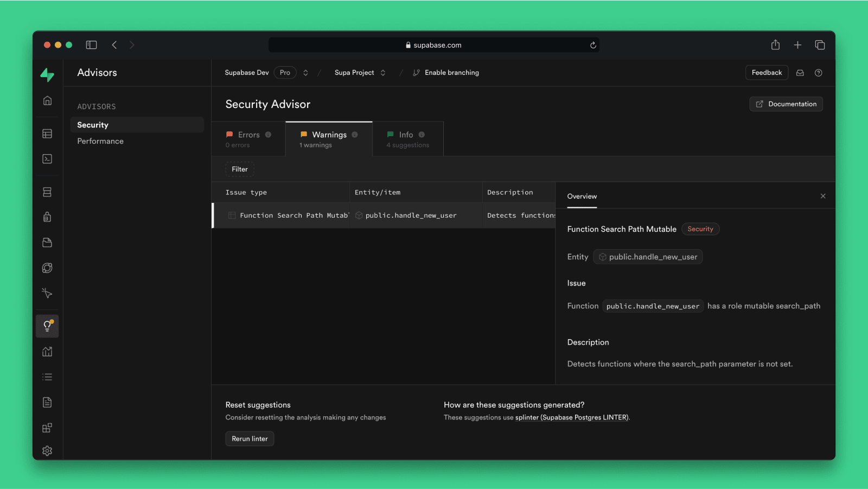The width and height of the screenshot is (868, 489).
Task: Expand the Supabase Dev organization switcher
Action: (x=305, y=73)
